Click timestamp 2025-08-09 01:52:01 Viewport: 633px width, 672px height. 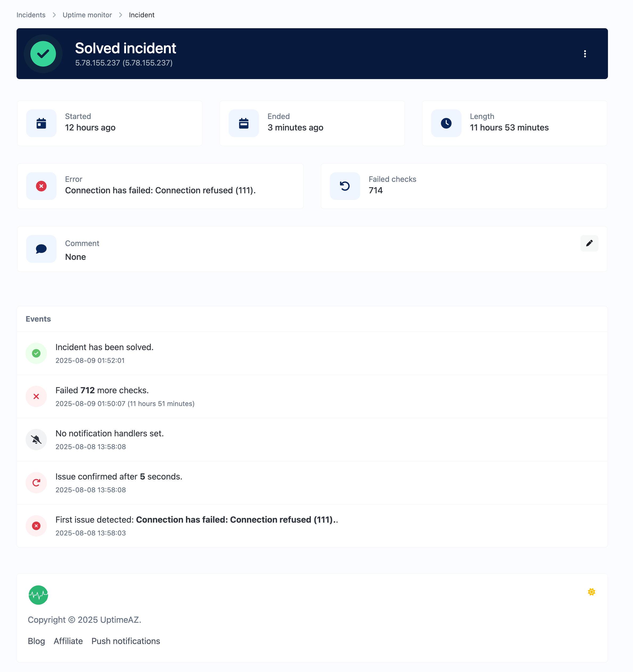pyautogui.click(x=90, y=360)
